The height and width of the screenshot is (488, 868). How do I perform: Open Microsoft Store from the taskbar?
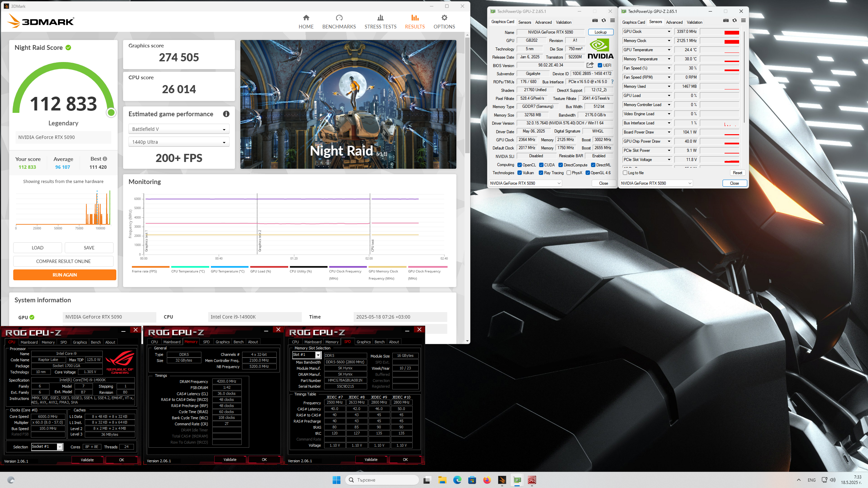click(x=472, y=480)
